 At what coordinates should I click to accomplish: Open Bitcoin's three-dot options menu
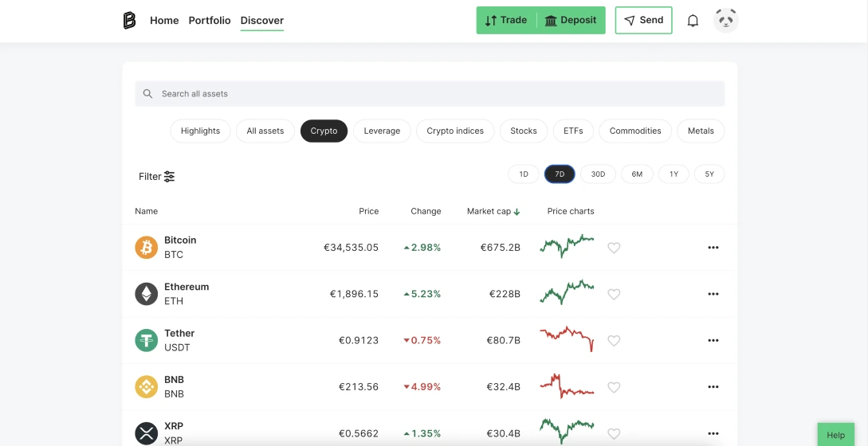713,248
